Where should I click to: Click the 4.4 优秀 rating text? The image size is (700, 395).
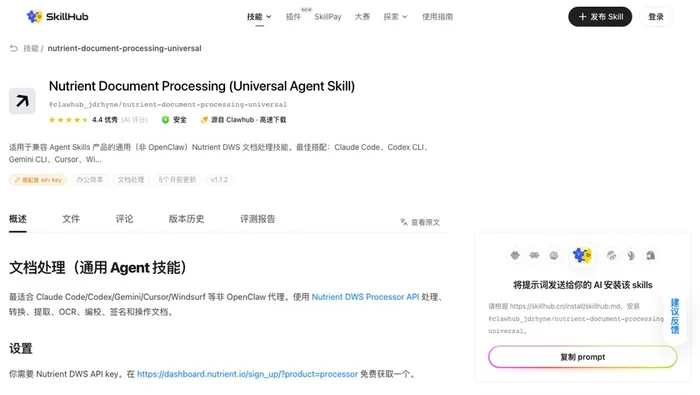[x=105, y=120]
